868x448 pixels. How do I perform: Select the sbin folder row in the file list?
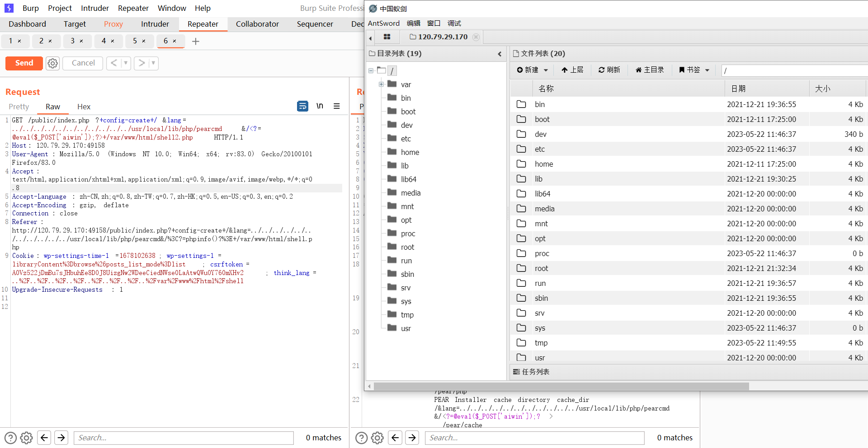[689, 298]
